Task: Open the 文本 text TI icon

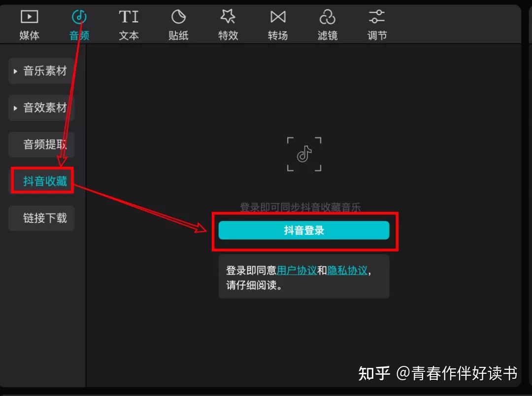Action: click(x=129, y=17)
